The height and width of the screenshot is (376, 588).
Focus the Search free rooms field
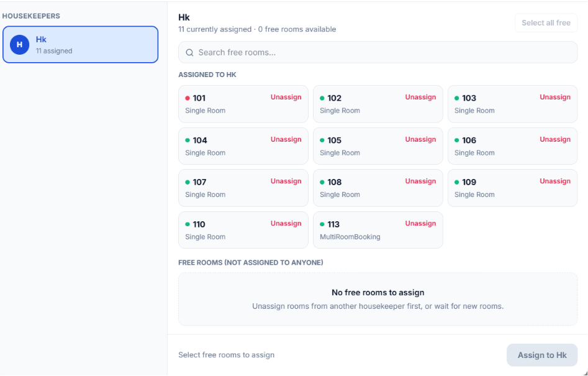click(378, 53)
